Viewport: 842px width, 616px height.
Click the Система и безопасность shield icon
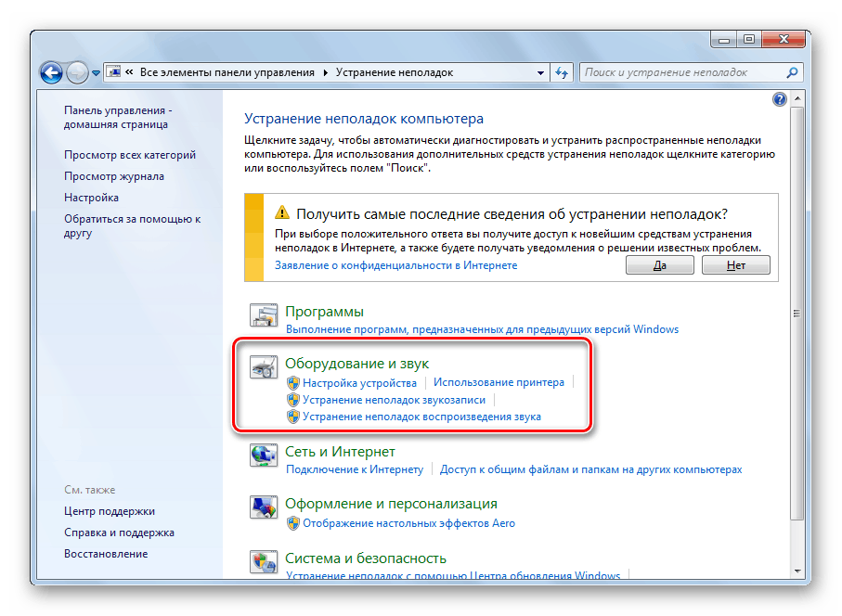coord(264,562)
